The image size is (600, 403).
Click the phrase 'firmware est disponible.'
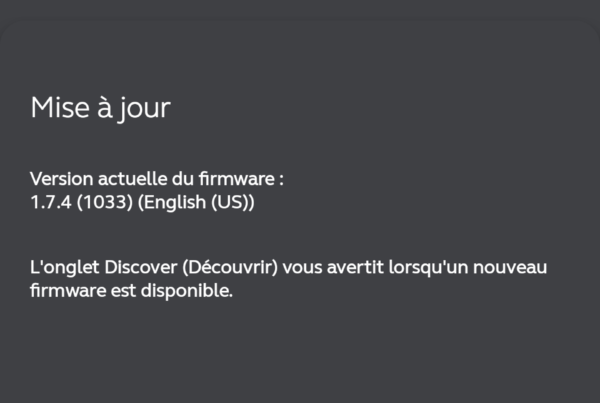click(x=131, y=291)
